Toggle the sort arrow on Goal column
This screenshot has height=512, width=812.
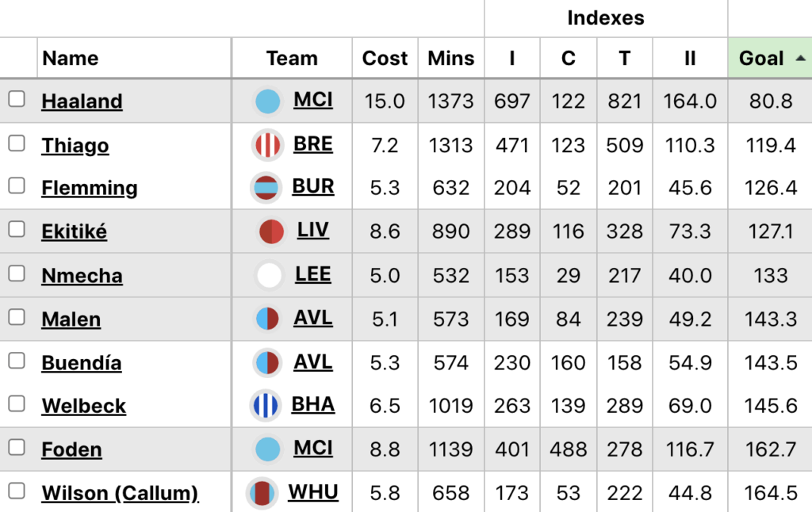tap(800, 58)
